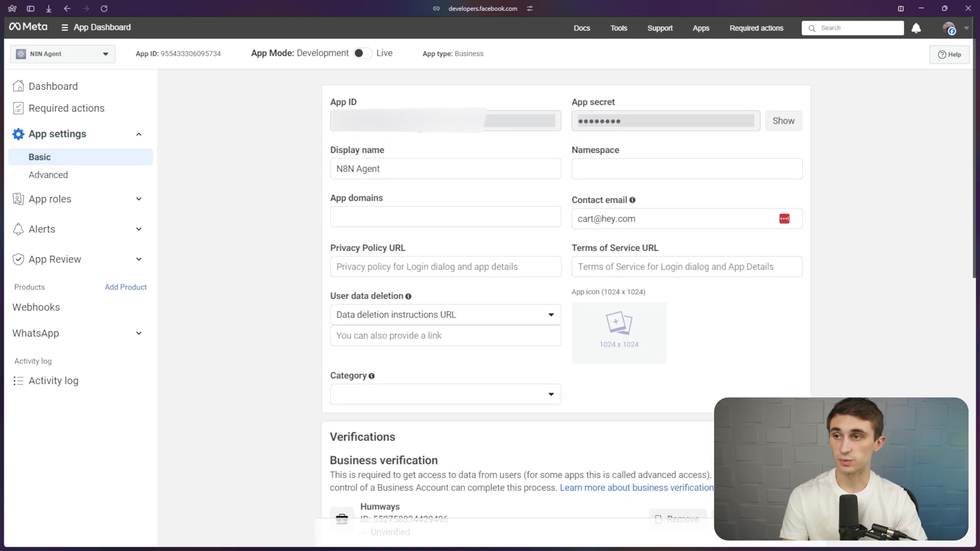Expand the App roles section

(139, 199)
